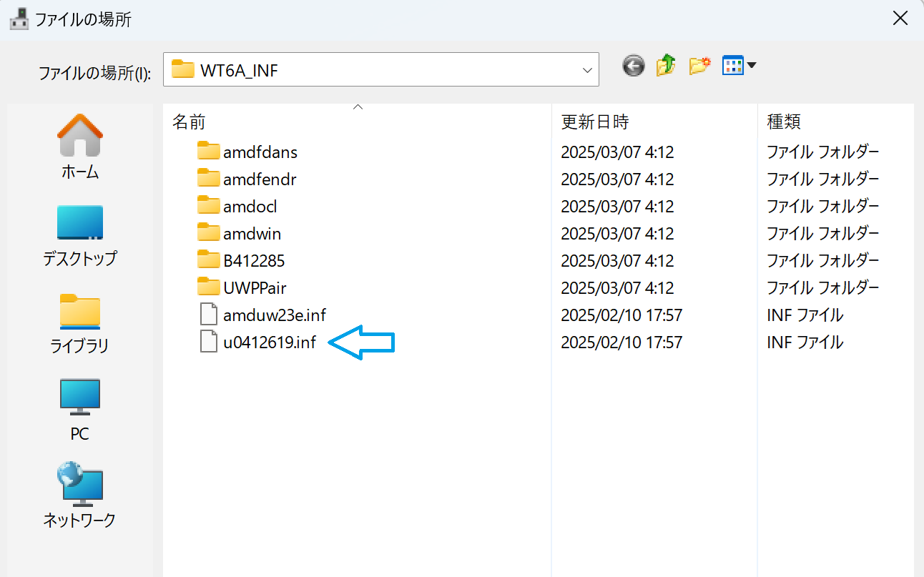Close the file location dialog

[x=900, y=19]
